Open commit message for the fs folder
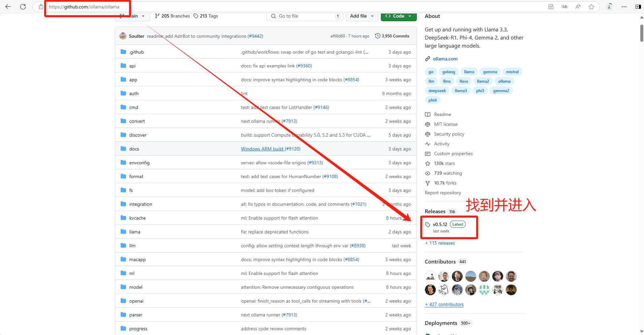 [277, 190]
